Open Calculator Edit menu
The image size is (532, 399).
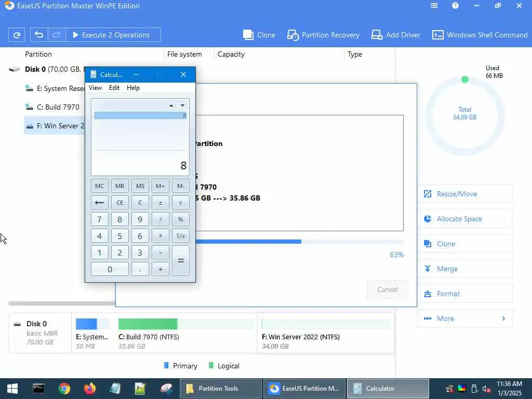tap(114, 88)
